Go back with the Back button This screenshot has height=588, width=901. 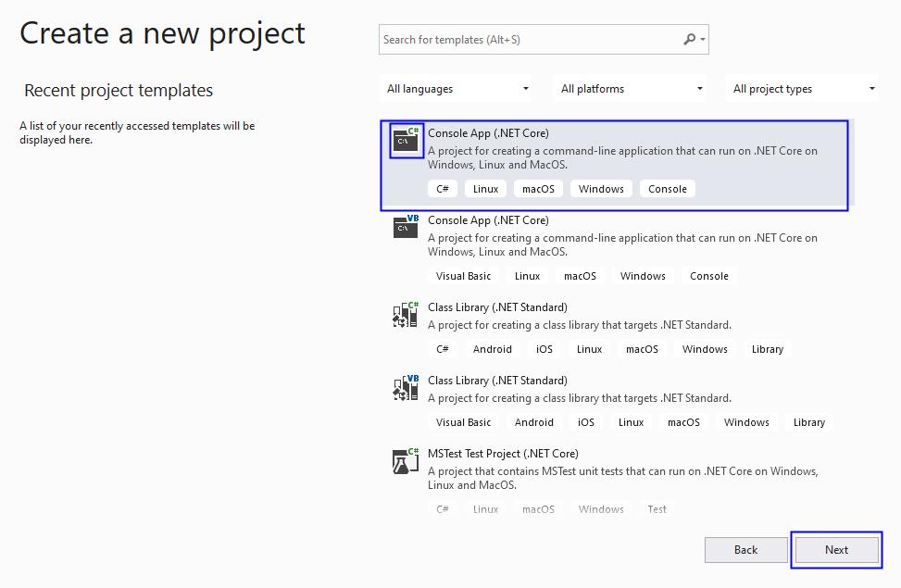point(745,550)
